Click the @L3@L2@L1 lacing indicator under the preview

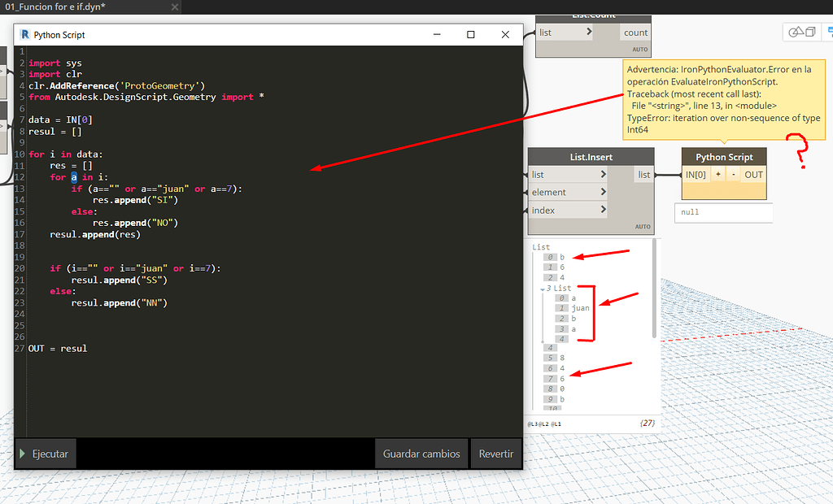(543, 424)
